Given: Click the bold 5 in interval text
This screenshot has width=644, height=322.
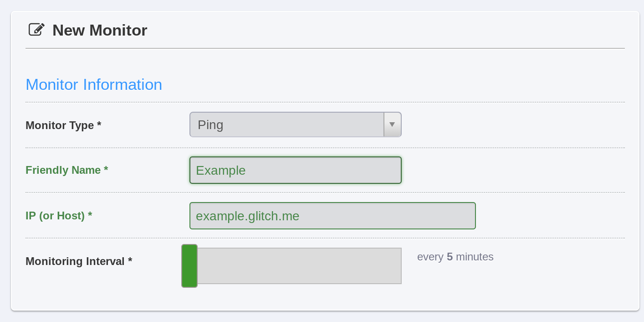Looking at the screenshot, I should pyautogui.click(x=450, y=257).
